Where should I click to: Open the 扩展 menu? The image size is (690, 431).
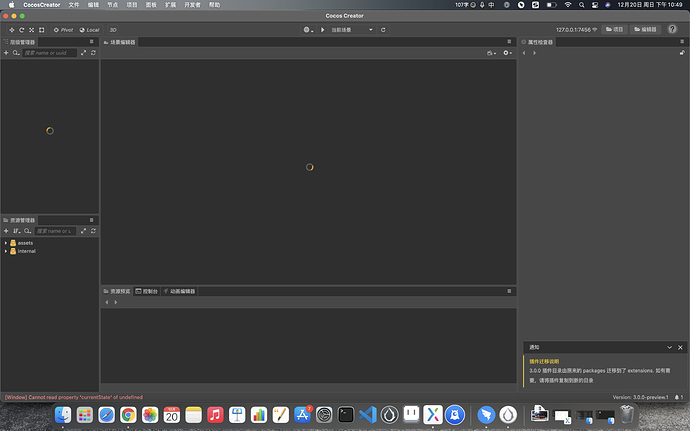(170, 5)
